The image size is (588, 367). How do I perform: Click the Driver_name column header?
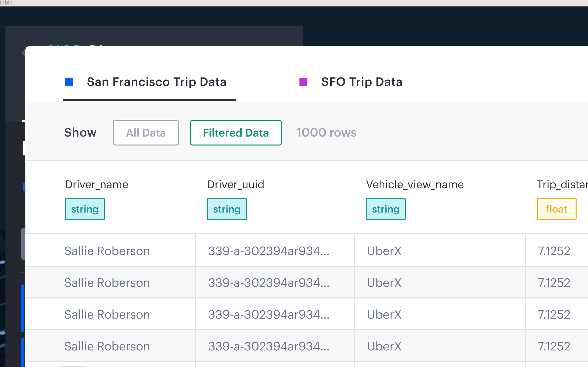point(97,184)
